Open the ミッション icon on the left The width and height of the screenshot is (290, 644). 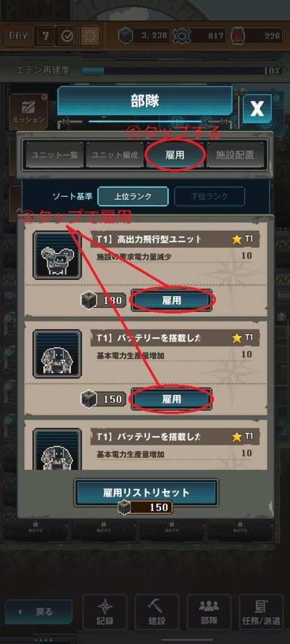(28, 111)
